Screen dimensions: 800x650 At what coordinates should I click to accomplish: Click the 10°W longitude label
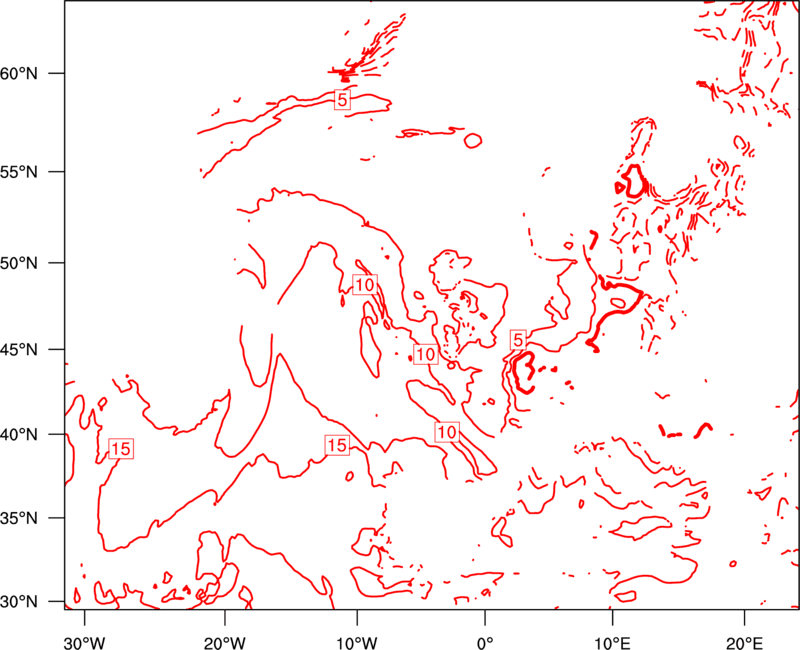(357, 643)
